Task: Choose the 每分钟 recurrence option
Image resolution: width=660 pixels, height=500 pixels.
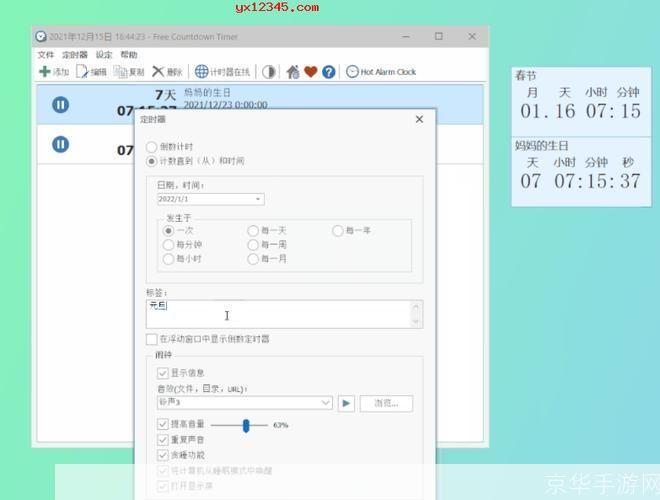Action: pyautogui.click(x=168, y=245)
